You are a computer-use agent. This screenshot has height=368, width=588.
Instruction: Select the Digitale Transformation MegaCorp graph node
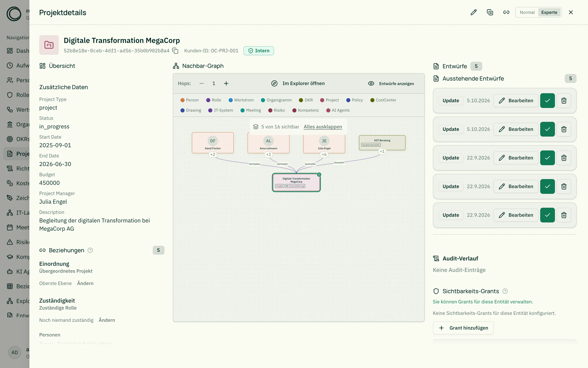click(296, 182)
